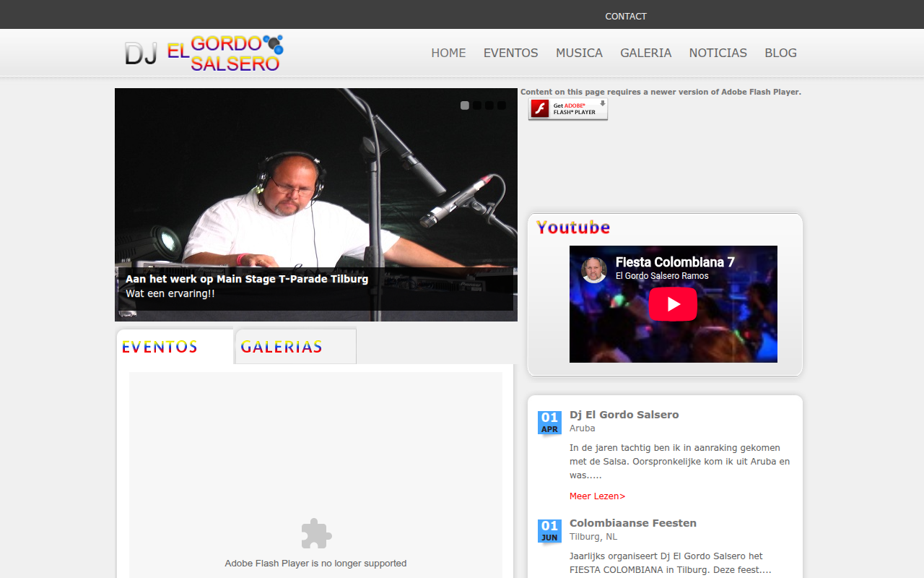Image resolution: width=924 pixels, height=578 pixels.
Task: Open the GALERIA navigation menu item
Action: [646, 53]
